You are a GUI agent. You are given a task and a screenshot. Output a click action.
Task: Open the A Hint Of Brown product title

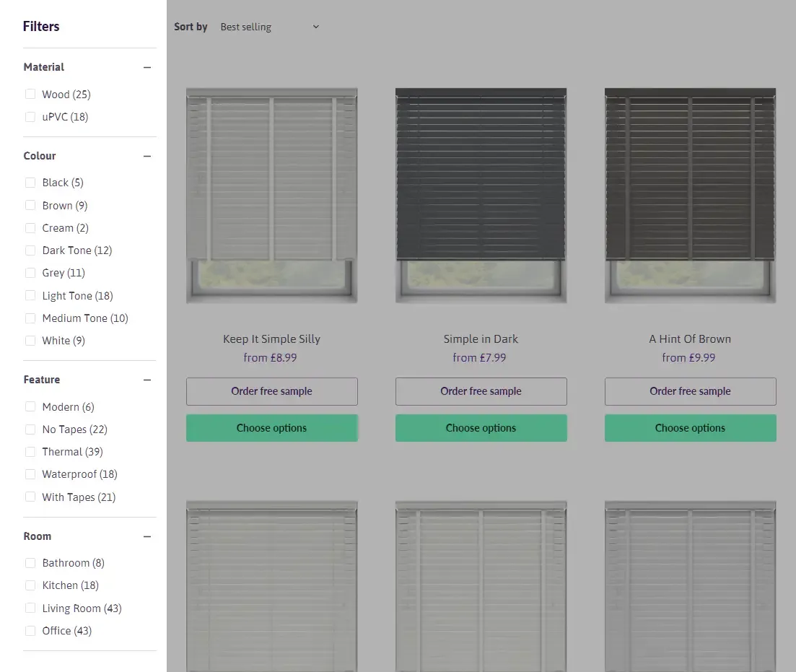[x=690, y=339]
